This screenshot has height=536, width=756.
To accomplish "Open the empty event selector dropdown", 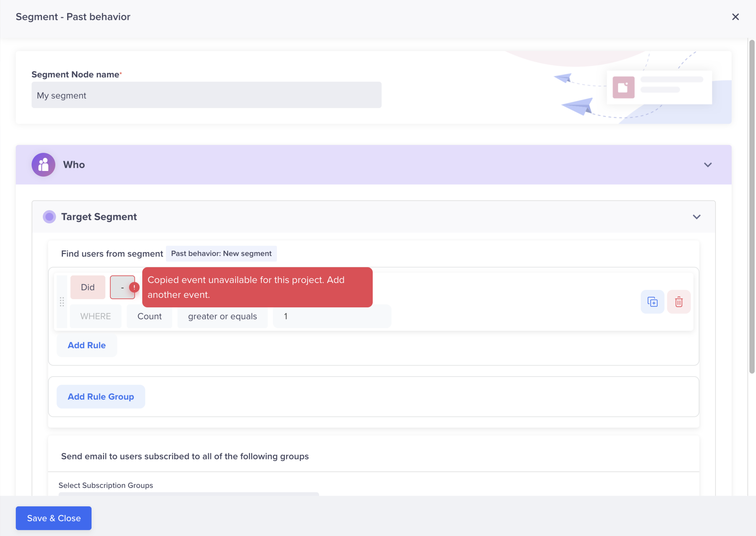I will point(120,287).
